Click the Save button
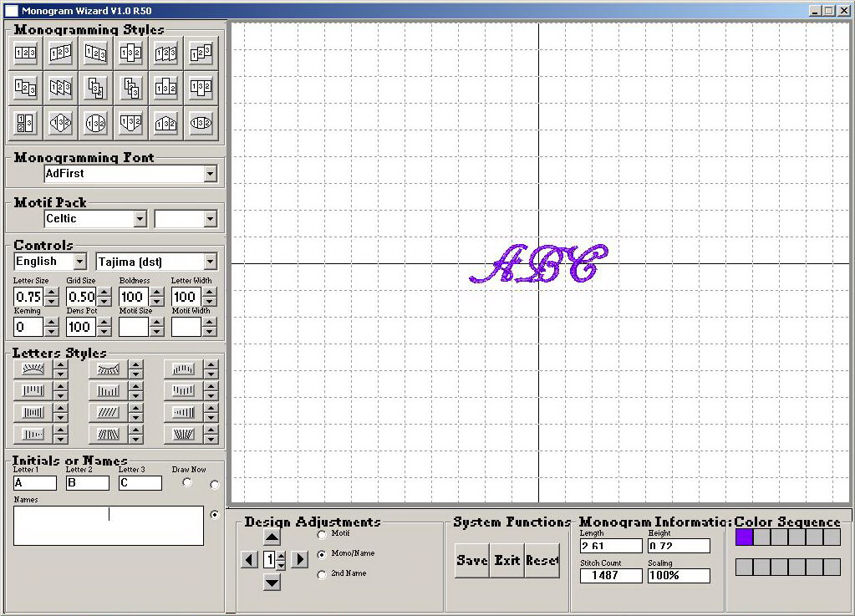 (x=471, y=561)
